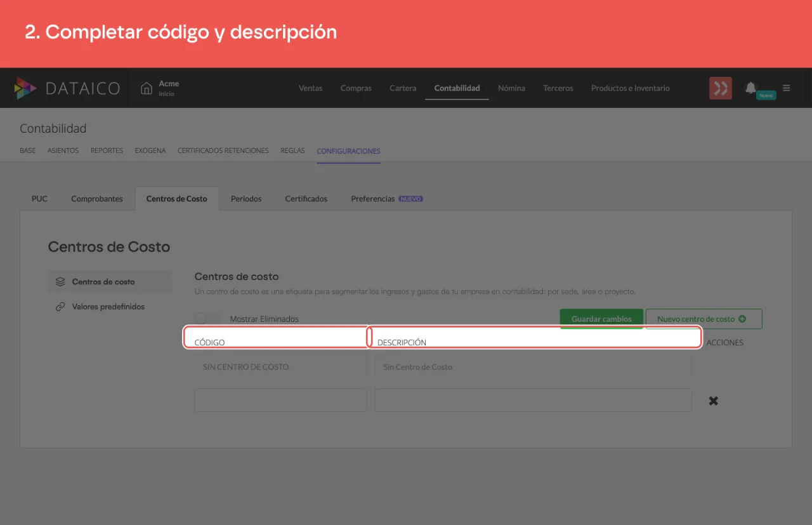Click Nuevo centro de costo button
This screenshot has width=812, height=525.
(704, 319)
